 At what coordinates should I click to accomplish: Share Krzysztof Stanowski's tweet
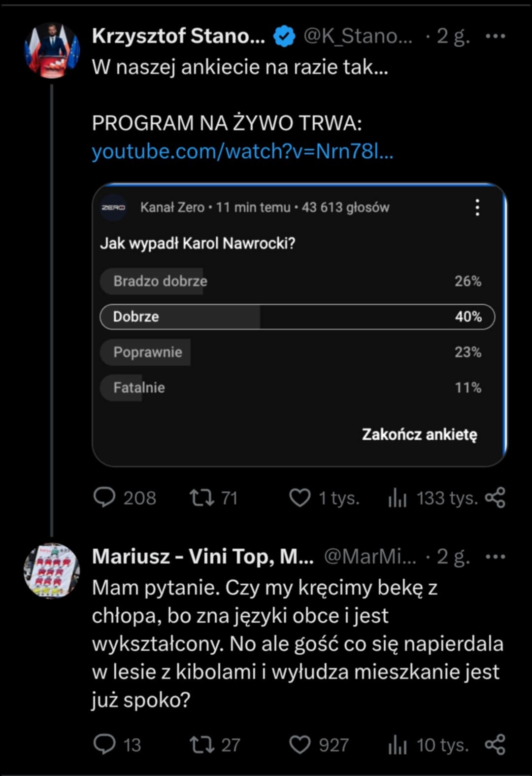click(495, 497)
